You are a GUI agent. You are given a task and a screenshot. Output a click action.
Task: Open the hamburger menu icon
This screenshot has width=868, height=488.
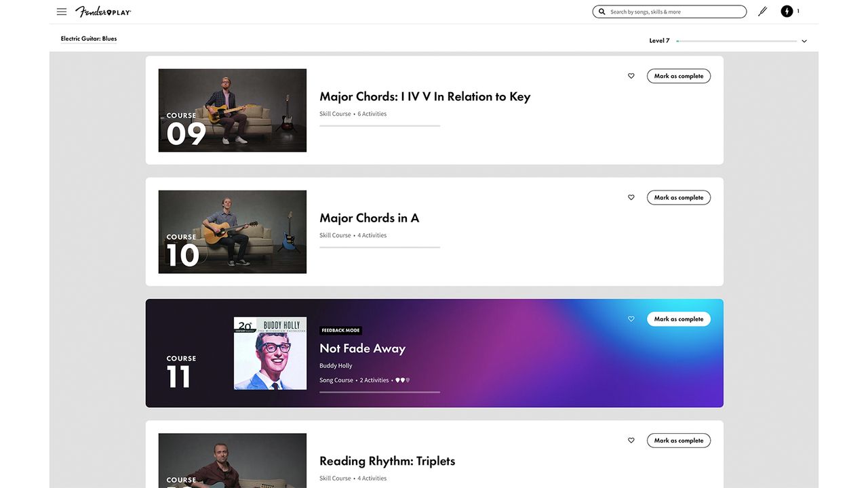tap(62, 12)
